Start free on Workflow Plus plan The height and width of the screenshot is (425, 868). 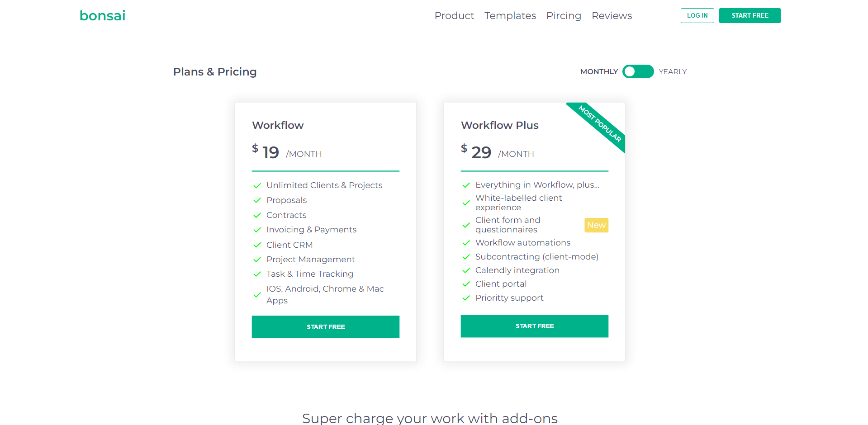pyautogui.click(x=535, y=326)
